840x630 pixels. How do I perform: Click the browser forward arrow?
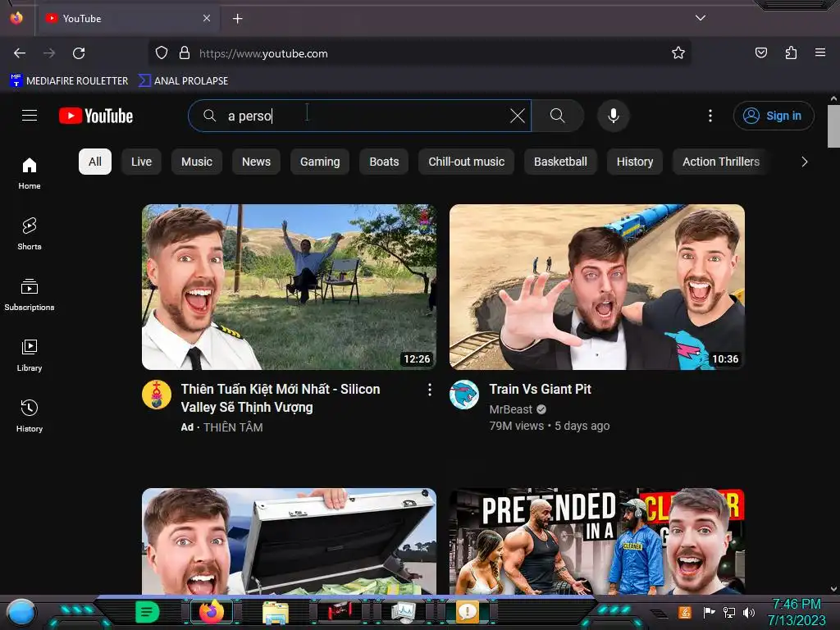49,53
